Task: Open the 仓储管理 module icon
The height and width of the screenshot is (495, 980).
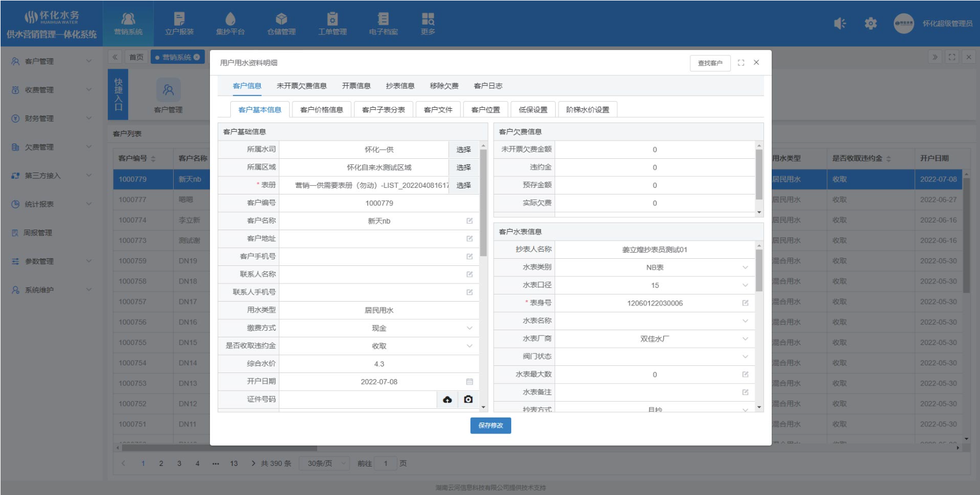Action: point(281,24)
